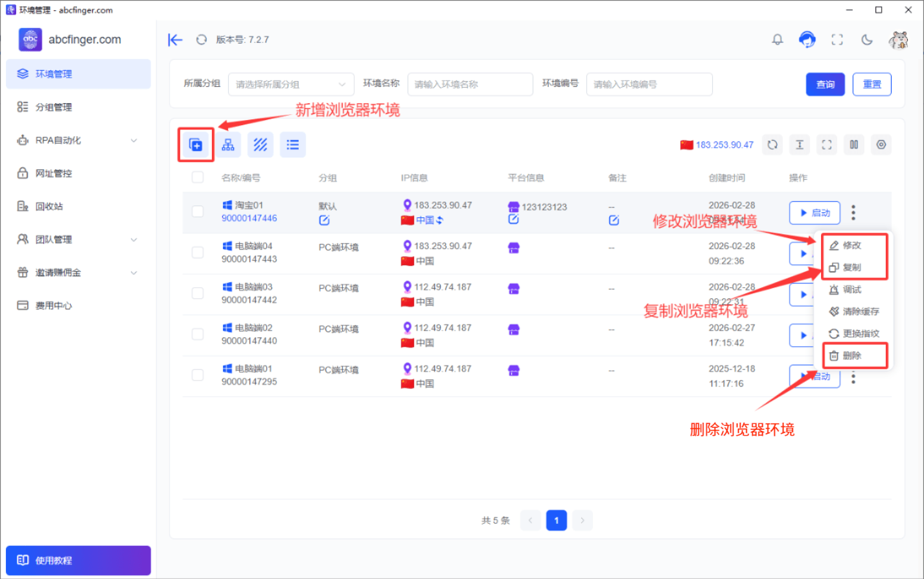The width and height of the screenshot is (924, 579).
Task: Select 环境管理 in sidebar
Action: tap(78, 74)
